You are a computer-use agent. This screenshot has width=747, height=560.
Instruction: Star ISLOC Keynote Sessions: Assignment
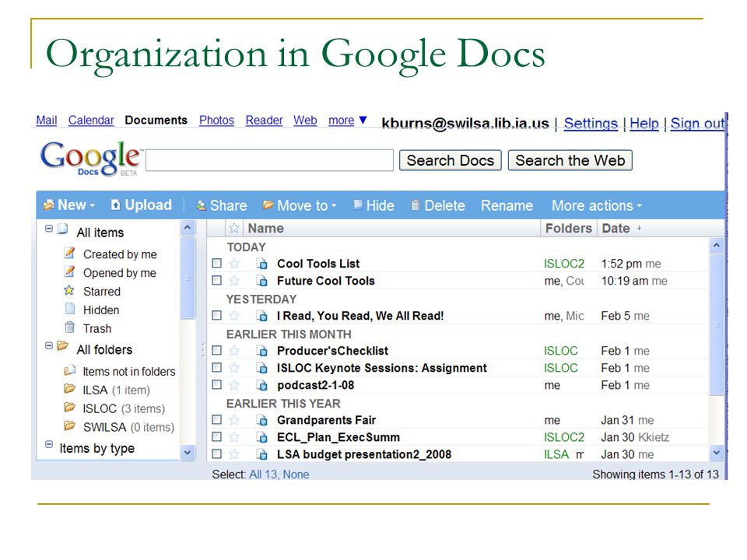click(234, 368)
